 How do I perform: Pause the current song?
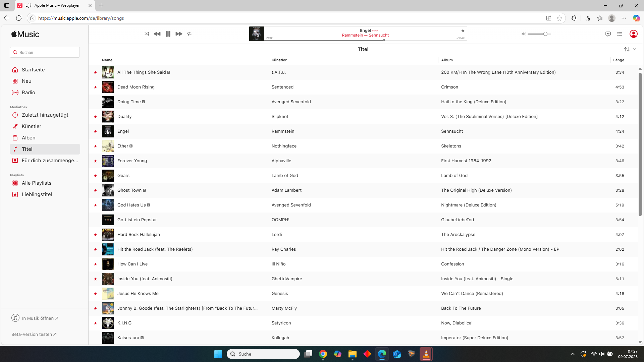[x=168, y=34]
